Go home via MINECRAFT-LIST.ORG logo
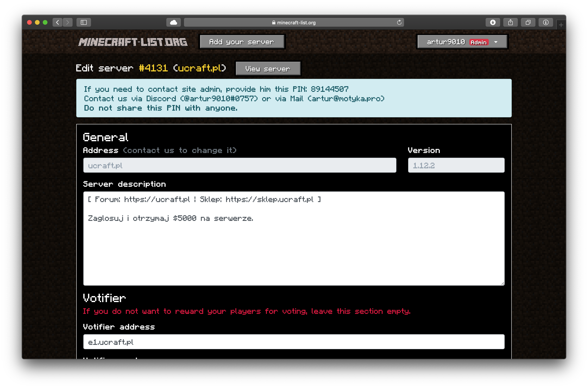 [133, 42]
